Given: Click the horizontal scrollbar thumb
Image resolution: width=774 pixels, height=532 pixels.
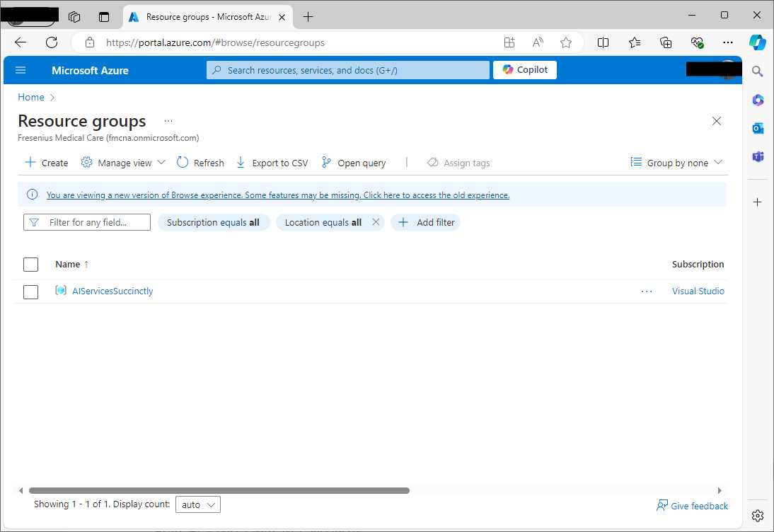Looking at the screenshot, I should tap(219, 490).
